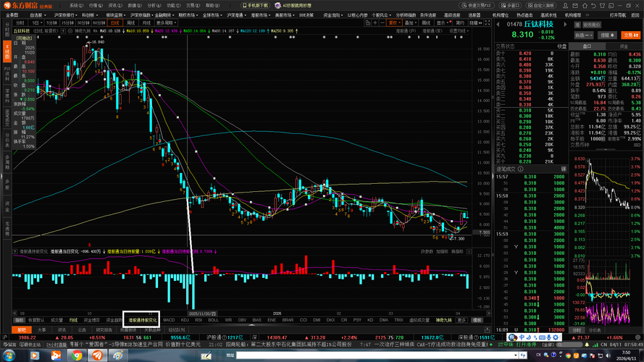The width and height of the screenshot is (644, 362).
Task: Open 自定义面板 button
Action: point(541,6)
